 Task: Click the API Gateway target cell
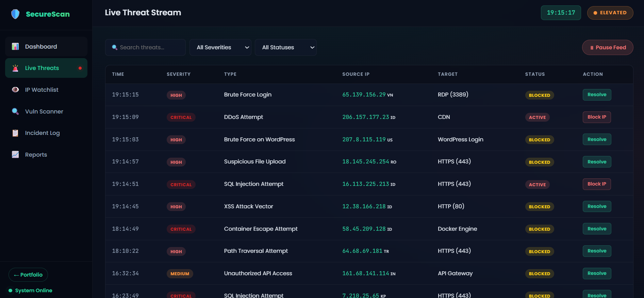[455, 274]
